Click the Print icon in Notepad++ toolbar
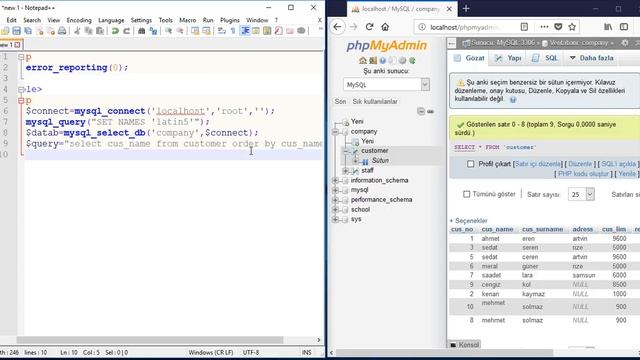 point(62,31)
